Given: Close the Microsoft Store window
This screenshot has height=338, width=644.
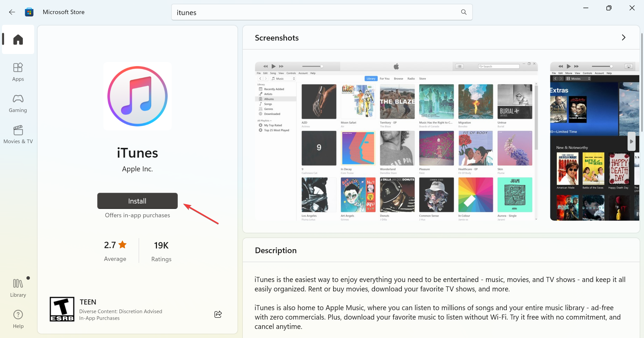Looking at the screenshot, I should pos(632,8).
